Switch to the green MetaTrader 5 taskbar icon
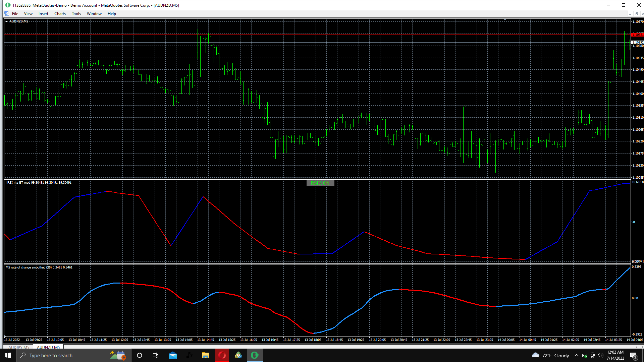This screenshot has height=362, width=644. pyautogui.click(x=255, y=355)
